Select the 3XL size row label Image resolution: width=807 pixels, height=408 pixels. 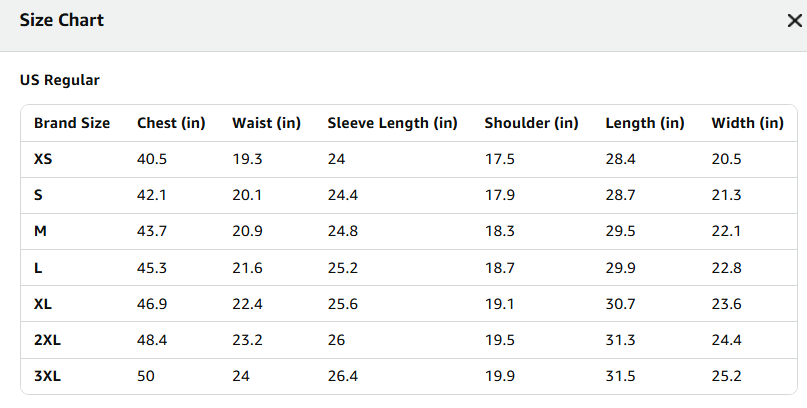tap(47, 376)
